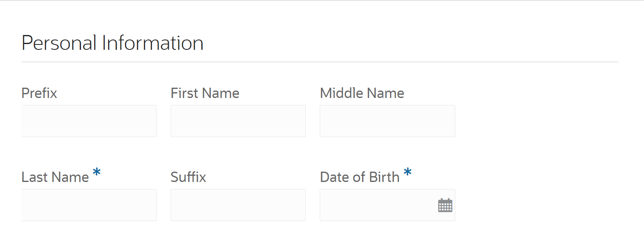
Task: Click the Prefix field label
Action: 39,93
